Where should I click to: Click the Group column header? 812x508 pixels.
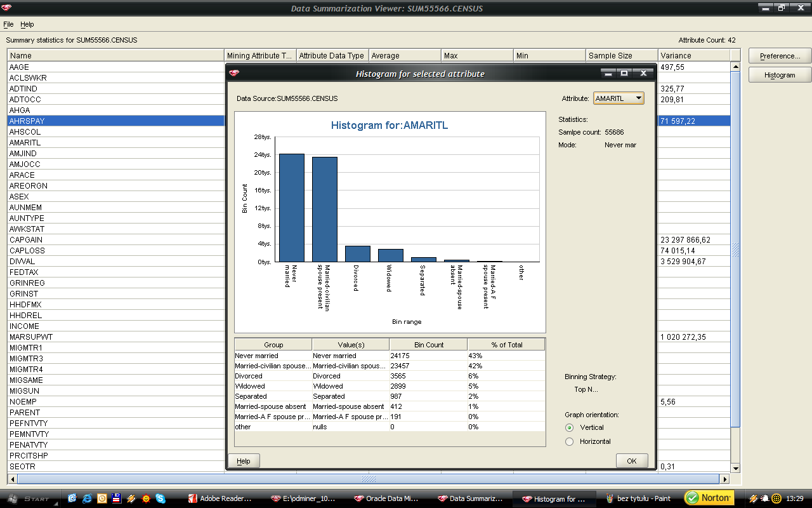273,345
